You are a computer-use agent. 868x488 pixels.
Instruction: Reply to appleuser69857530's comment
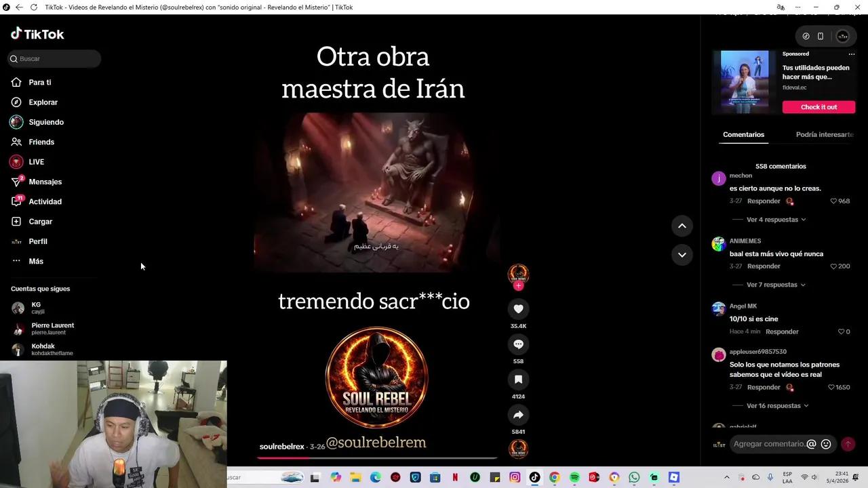click(x=764, y=388)
